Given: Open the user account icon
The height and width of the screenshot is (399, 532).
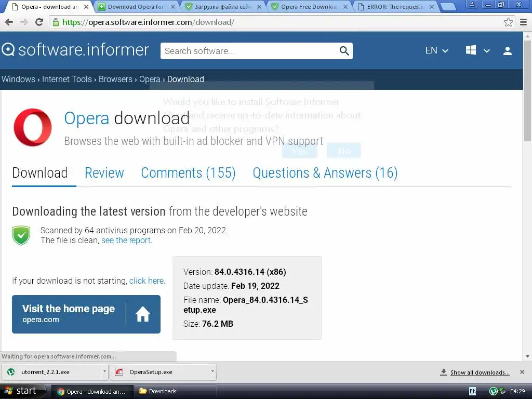Looking at the screenshot, I should point(507,51).
